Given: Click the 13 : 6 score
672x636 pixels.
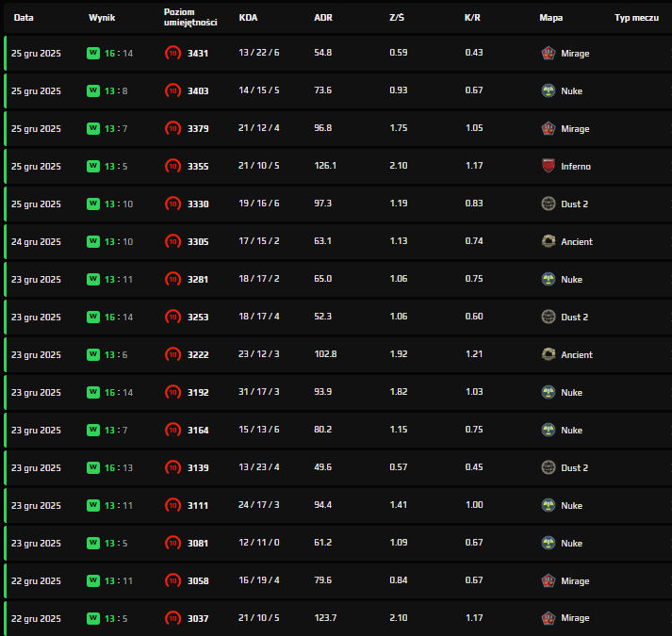Looking at the screenshot, I should click(x=116, y=355).
